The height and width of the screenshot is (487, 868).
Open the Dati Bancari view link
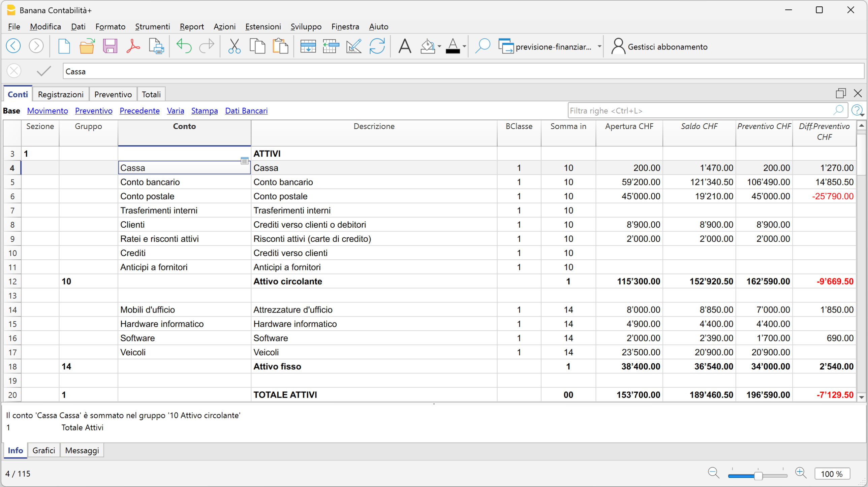click(x=246, y=111)
